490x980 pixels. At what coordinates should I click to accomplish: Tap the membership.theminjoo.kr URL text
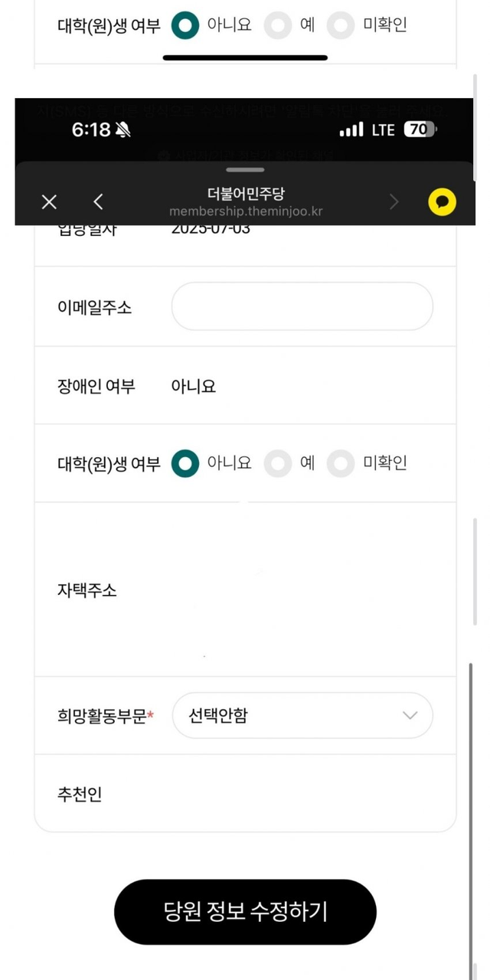click(x=245, y=211)
